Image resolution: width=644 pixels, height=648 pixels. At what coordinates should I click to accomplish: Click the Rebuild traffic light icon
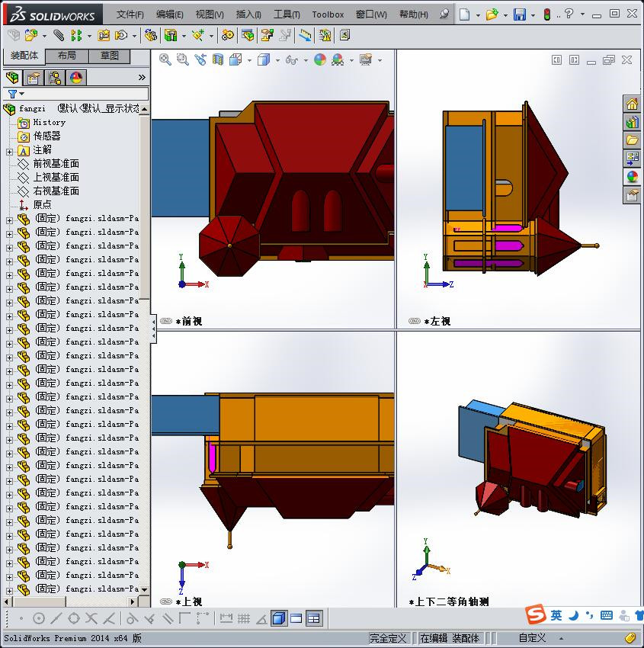[547, 14]
